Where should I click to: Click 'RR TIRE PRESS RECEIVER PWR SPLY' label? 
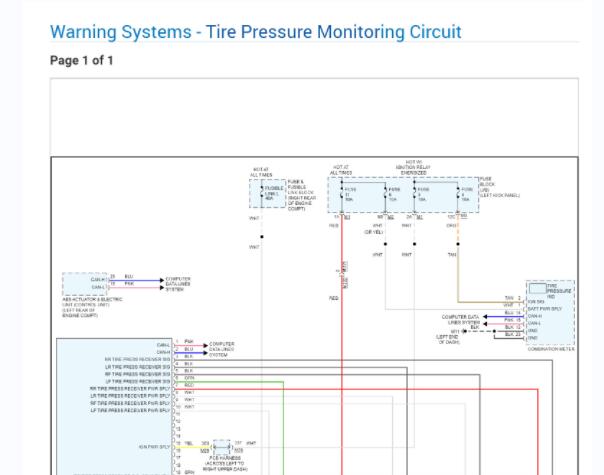[x=130, y=389]
